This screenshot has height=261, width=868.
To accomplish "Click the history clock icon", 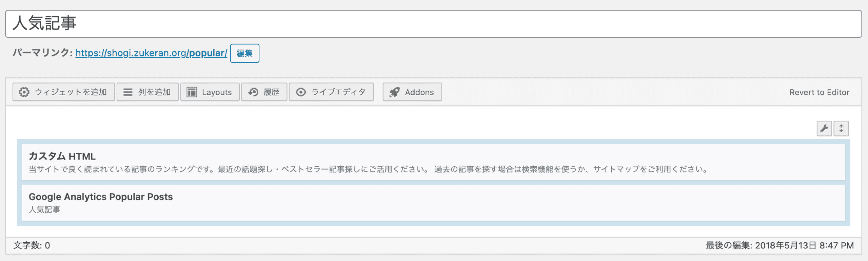I will [253, 92].
